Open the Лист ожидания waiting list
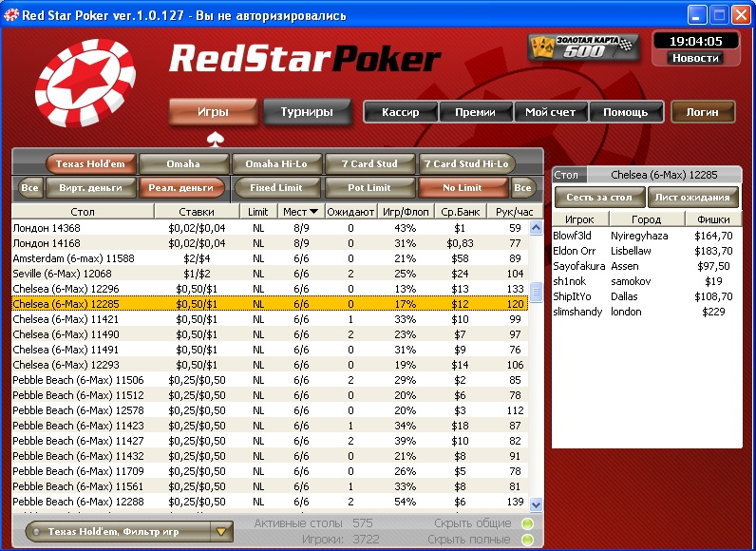The width and height of the screenshot is (756, 551). coord(692,198)
